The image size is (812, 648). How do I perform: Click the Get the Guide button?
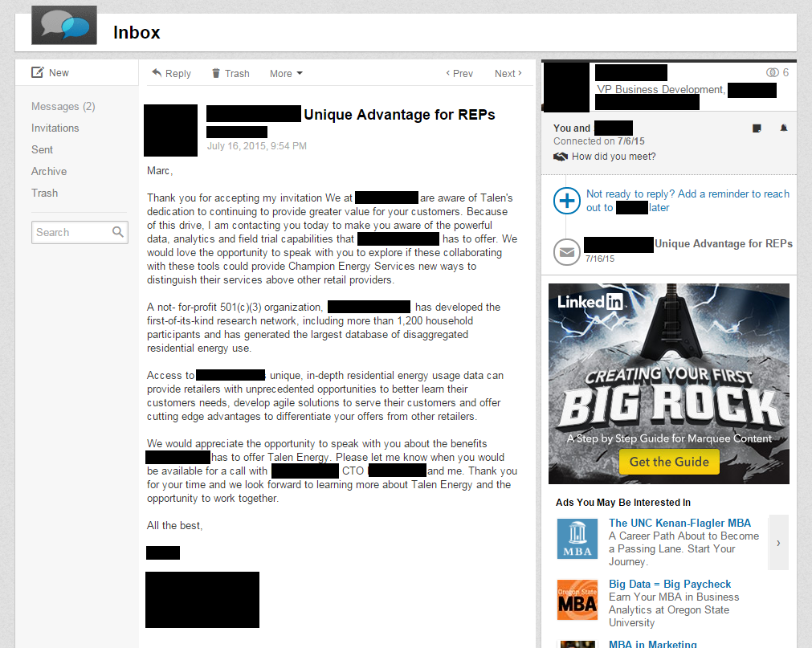pos(669,462)
